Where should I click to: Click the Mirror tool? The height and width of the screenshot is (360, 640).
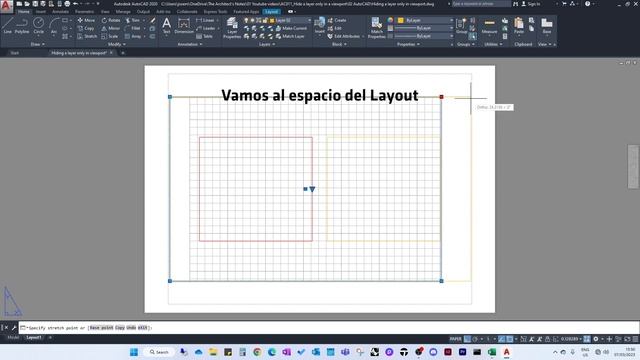coord(111,28)
